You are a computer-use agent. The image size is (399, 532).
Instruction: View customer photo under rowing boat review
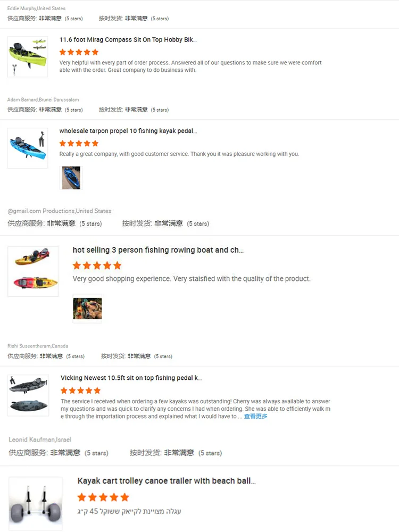[x=88, y=309]
